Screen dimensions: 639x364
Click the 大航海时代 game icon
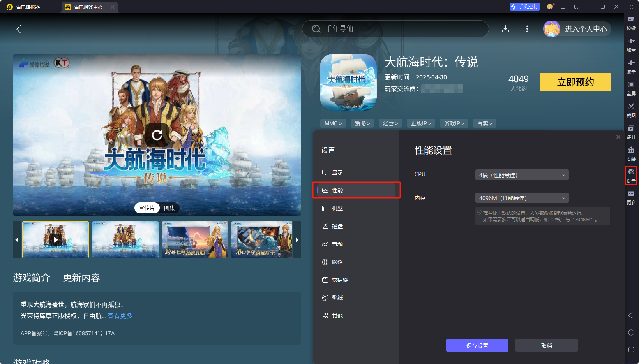[348, 82]
